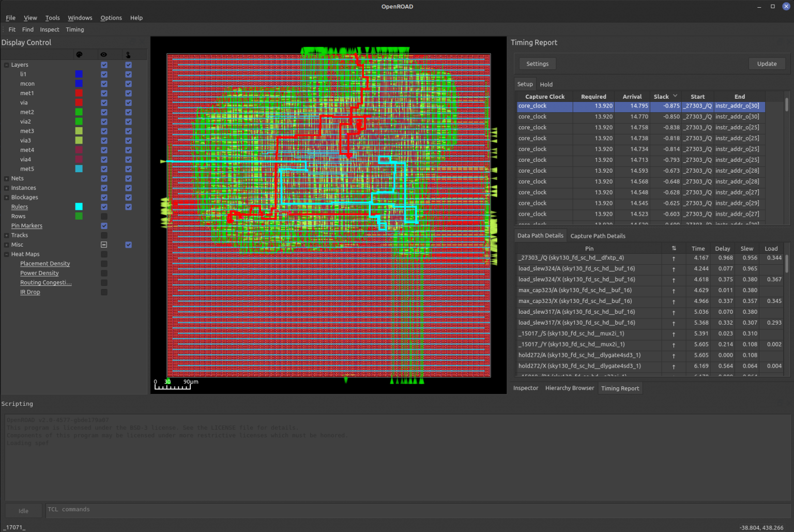Enable the Placement Density heat map checkbox
The height and width of the screenshot is (532, 794).
(x=104, y=263)
